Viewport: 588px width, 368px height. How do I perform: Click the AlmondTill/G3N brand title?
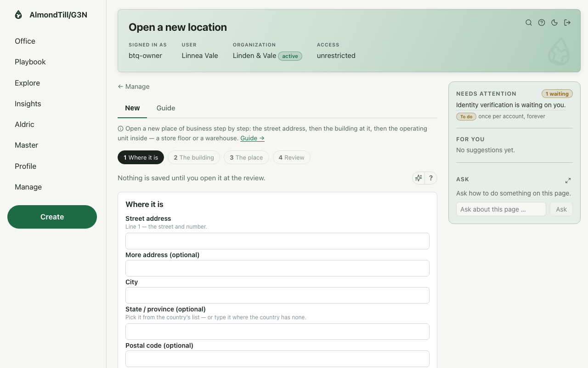tap(58, 15)
